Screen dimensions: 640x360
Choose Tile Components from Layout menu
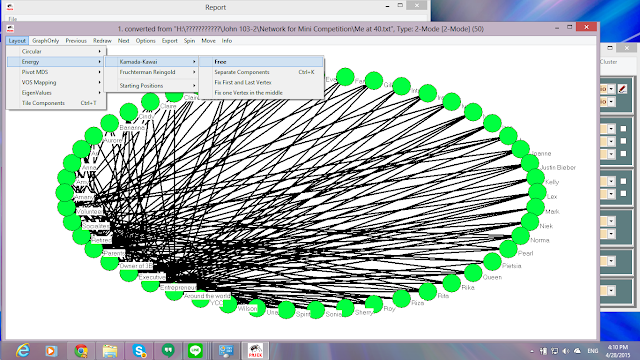[x=56, y=103]
